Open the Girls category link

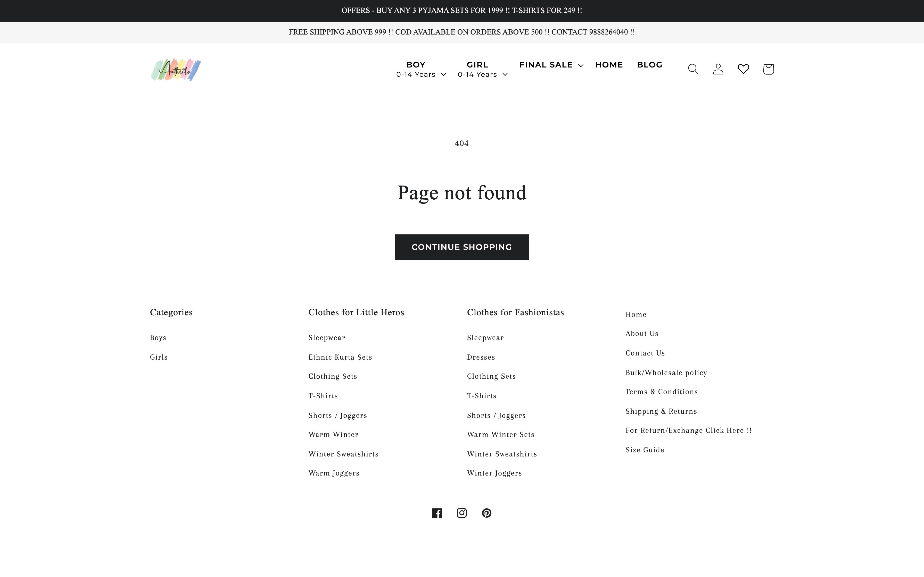click(159, 357)
